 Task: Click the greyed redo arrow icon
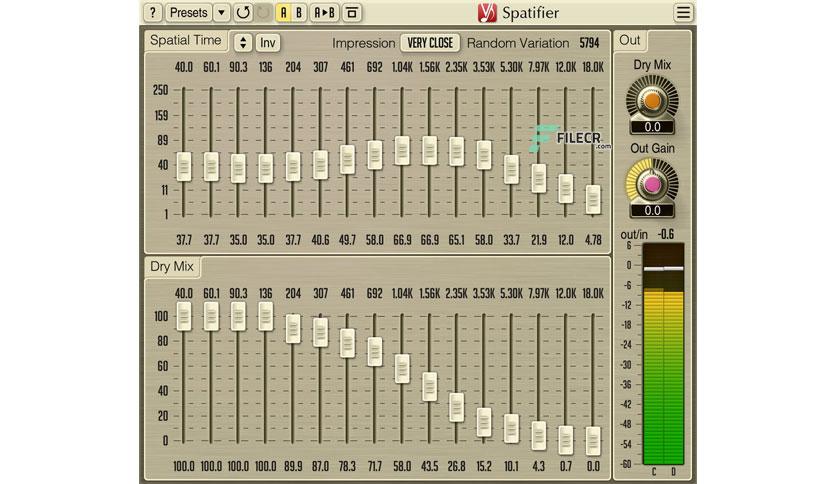tap(263, 13)
